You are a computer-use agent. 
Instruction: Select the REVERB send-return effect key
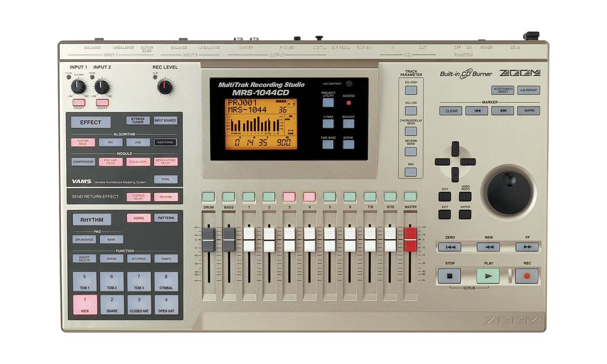pyautogui.click(x=165, y=197)
